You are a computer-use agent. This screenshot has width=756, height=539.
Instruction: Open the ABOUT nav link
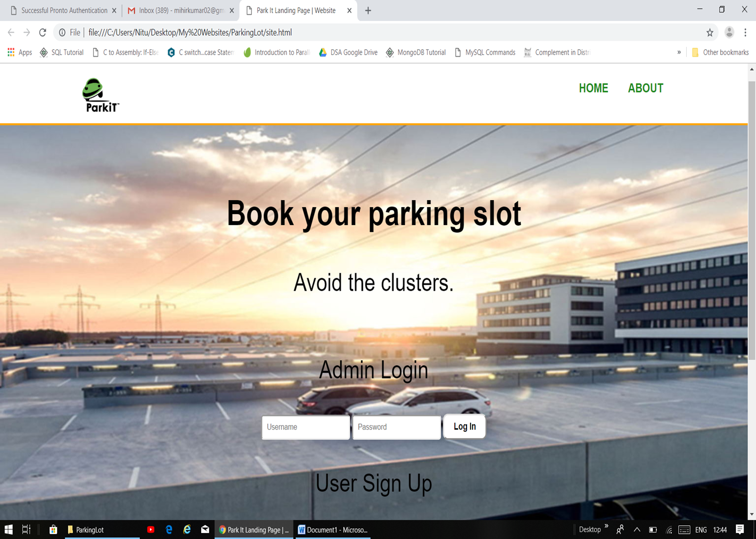645,88
